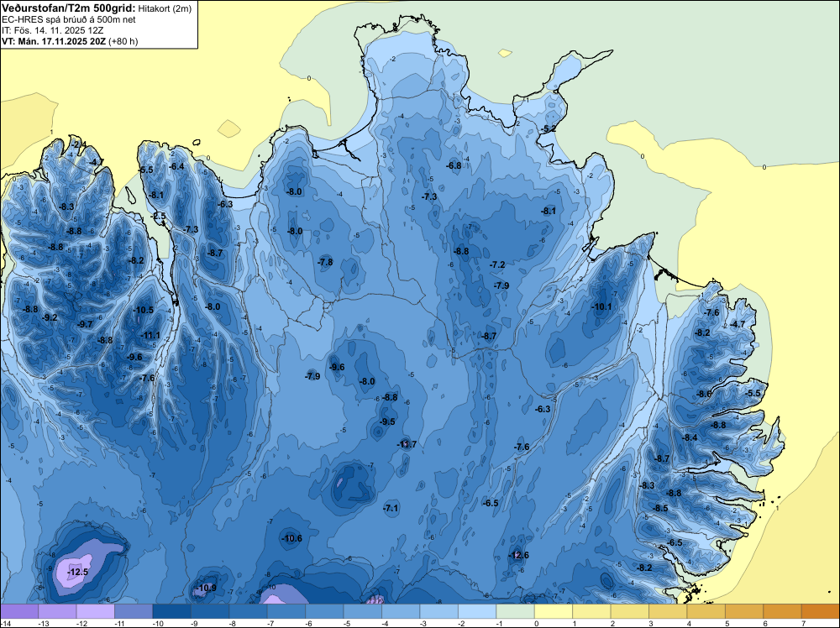Click the VT: Mán. 17.11.2025 20Z valid time

click(x=54, y=41)
